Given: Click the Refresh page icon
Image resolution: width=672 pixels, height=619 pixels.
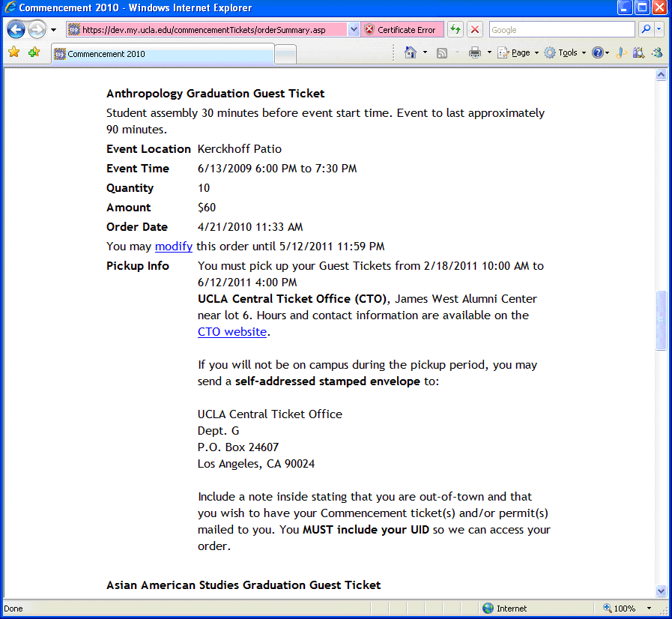Looking at the screenshot, I should point(455,30).
